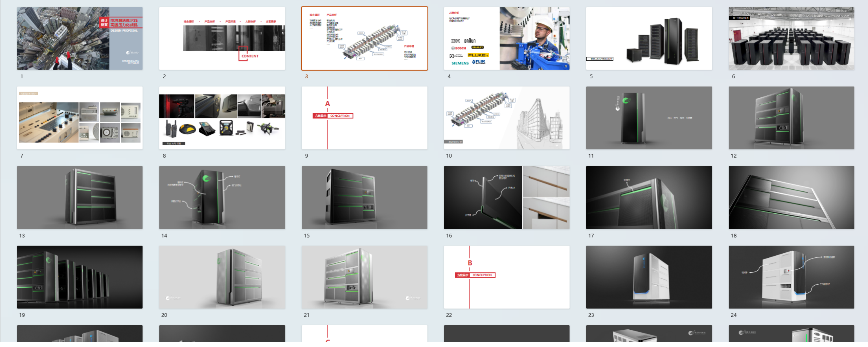Click slide 23 with the blue-lit white tower
Screen dimensions: 868x347
[x=649, y=277]
